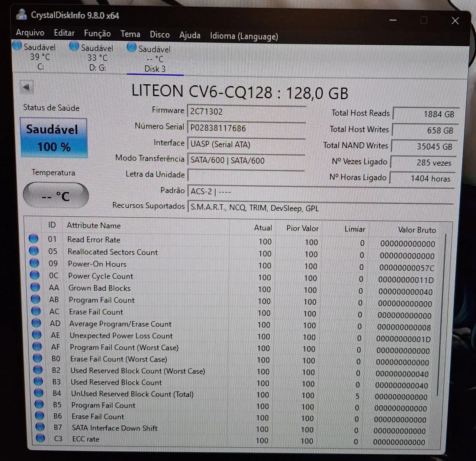Click status icon of B6 Erase Fail Count row
The height and width of the screenshot is (461, 476).
point(39,416)
